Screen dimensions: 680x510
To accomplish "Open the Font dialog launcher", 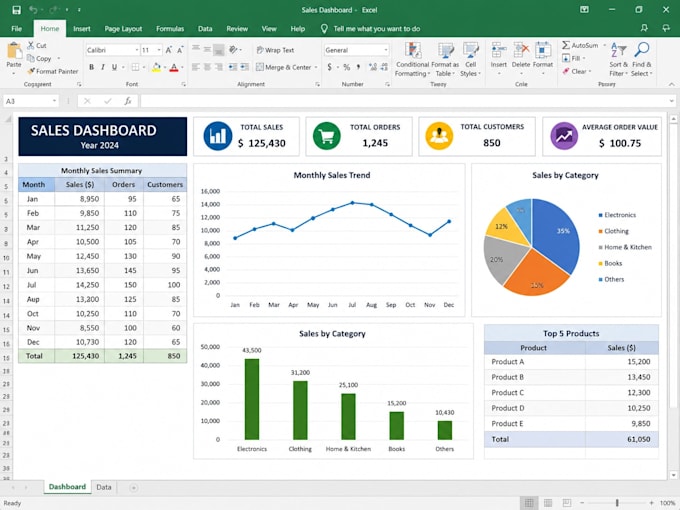I will click(x=184, y=84).
